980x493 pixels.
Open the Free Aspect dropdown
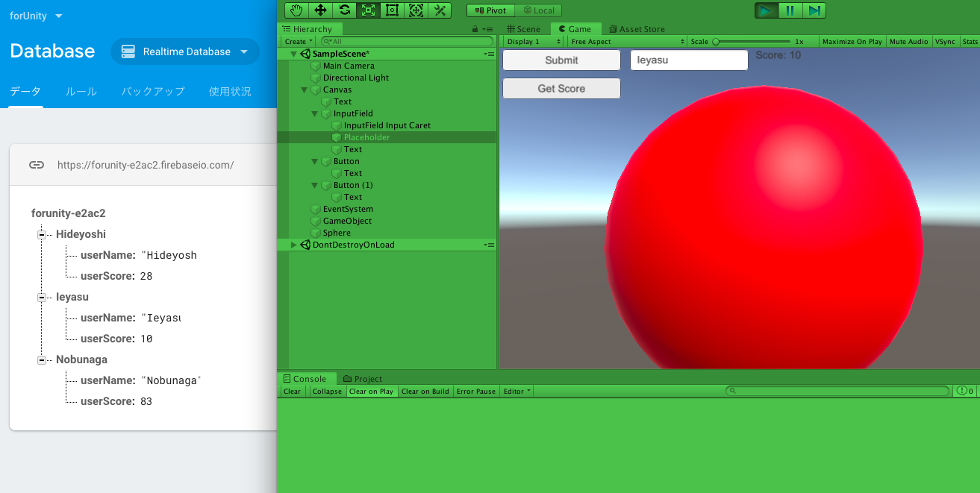(627, 42)
